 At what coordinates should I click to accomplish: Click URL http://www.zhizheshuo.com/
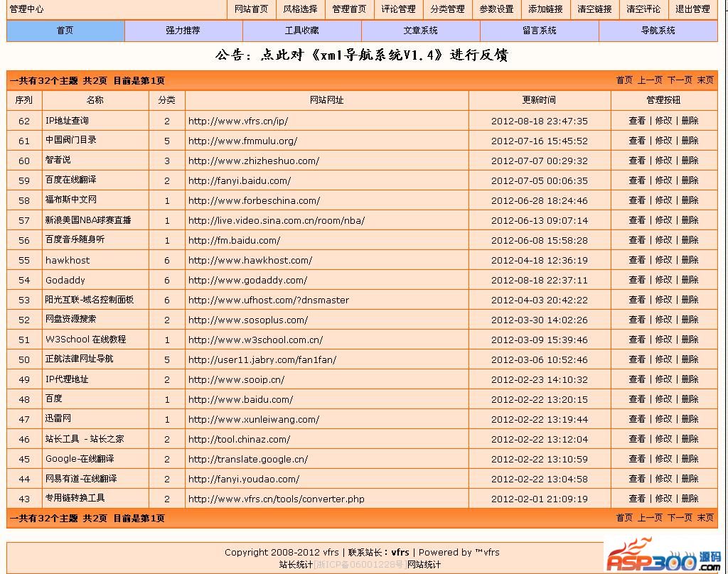tap(254, 161)
